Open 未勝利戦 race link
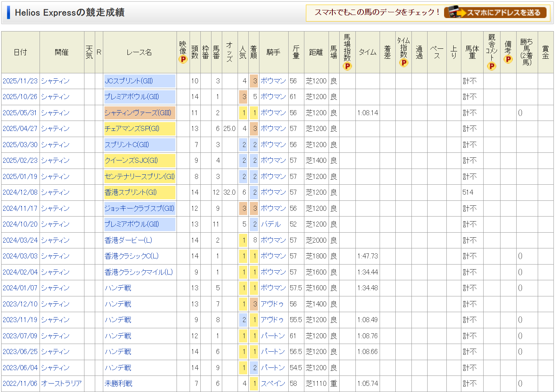 coord(118,384)
